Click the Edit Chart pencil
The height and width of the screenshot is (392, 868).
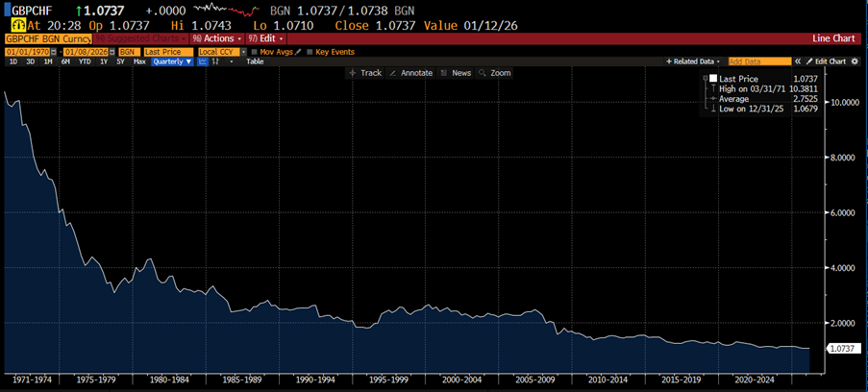coord(830,61)
